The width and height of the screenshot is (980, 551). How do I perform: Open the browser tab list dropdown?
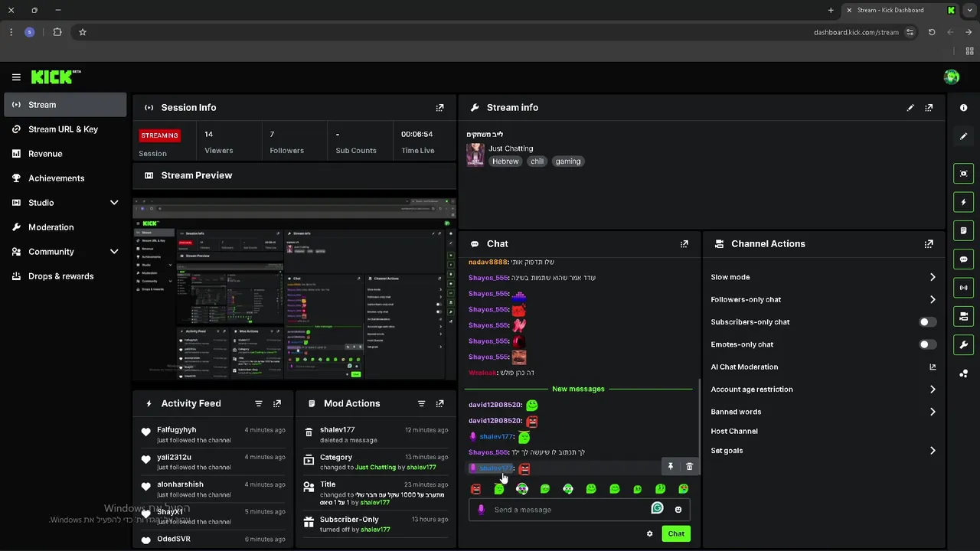(x=969, y=10)
